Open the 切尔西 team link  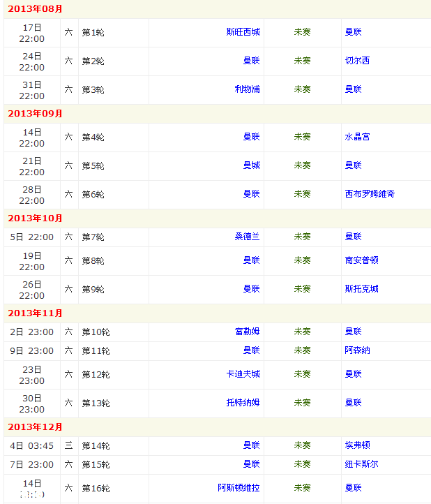tap(357, 61)
